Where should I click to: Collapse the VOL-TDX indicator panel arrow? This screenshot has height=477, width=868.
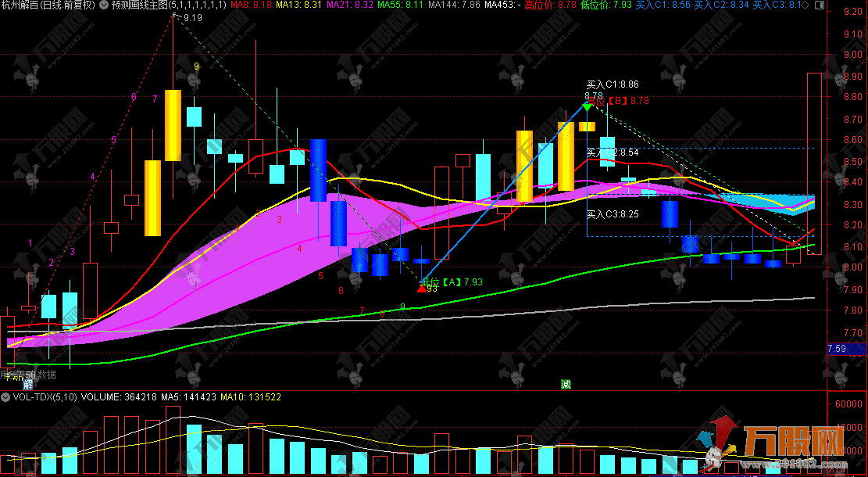tap(6, 397)
